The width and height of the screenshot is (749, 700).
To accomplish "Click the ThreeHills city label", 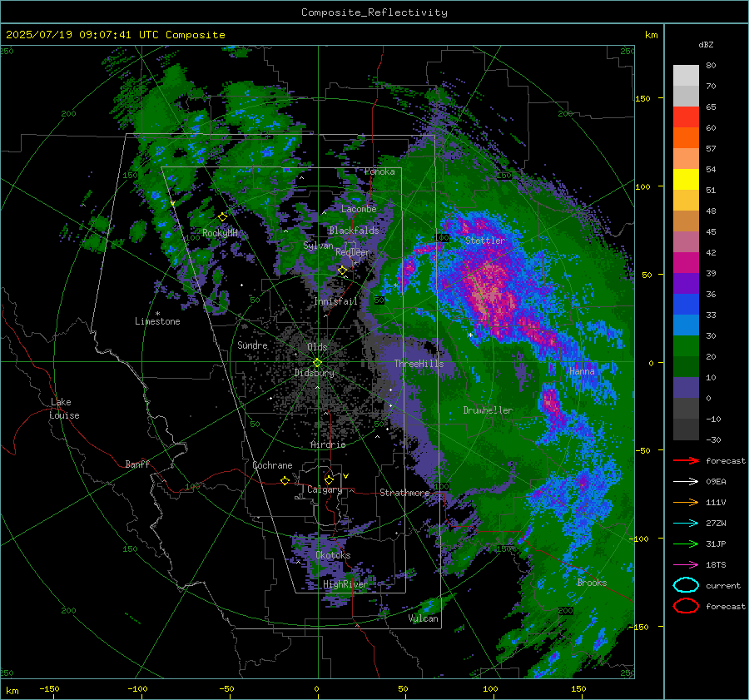I will point(419,364).
